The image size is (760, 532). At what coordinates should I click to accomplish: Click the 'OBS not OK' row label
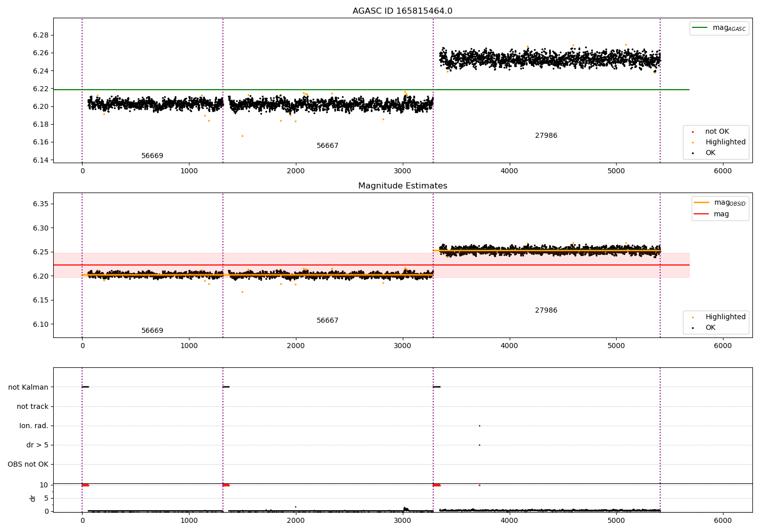[x=28, y=465]
